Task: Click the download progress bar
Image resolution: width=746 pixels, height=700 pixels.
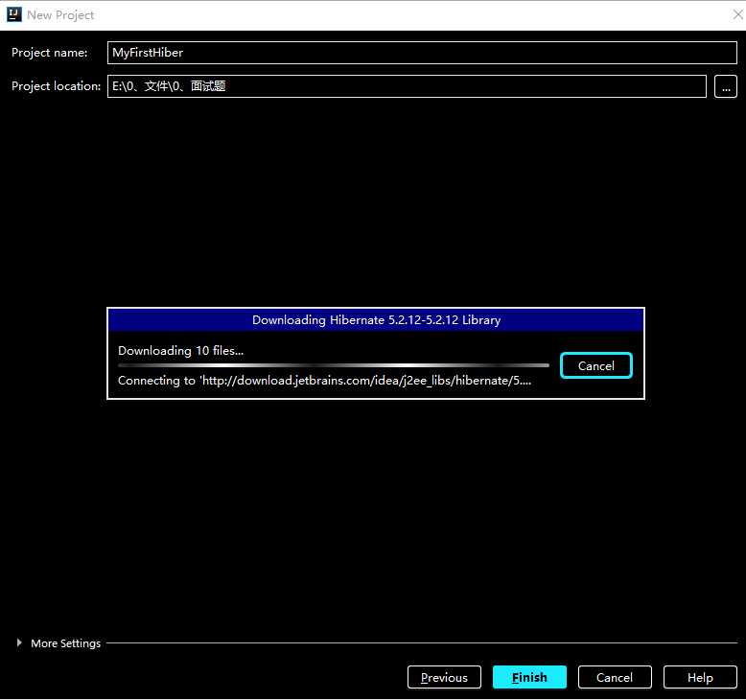Action: tap(334, 365)
